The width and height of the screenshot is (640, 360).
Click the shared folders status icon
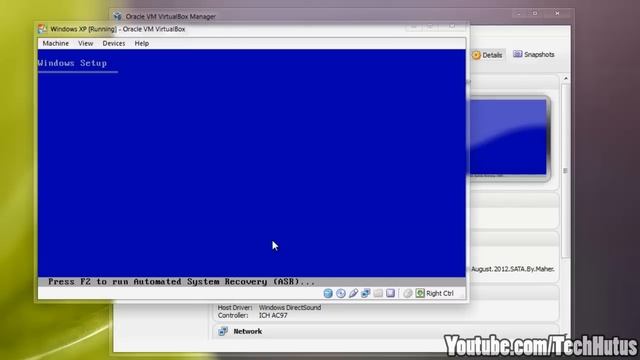click(x=378, y=293)
